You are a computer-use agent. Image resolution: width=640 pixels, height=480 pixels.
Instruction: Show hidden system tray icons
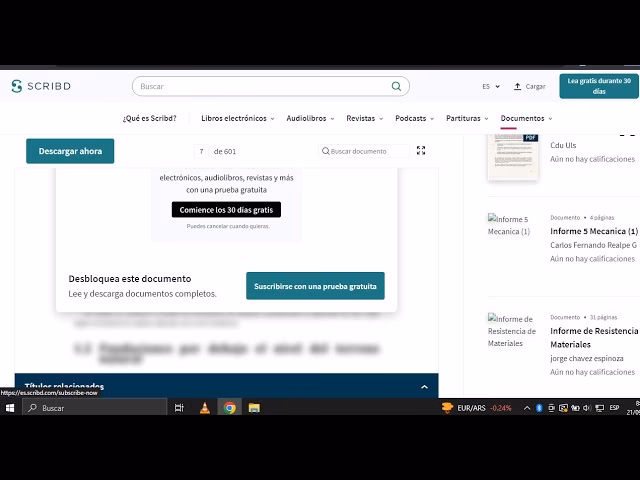pos(527,408)
